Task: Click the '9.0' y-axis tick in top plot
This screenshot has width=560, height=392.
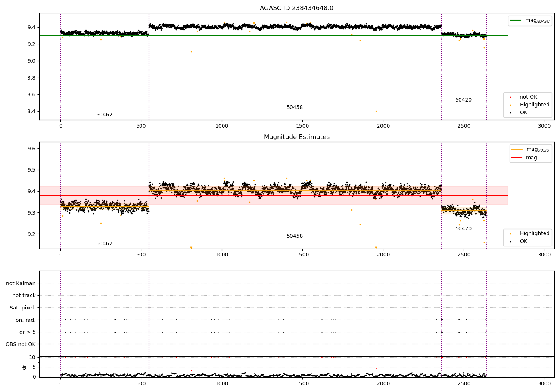Action: coord(31,61)
